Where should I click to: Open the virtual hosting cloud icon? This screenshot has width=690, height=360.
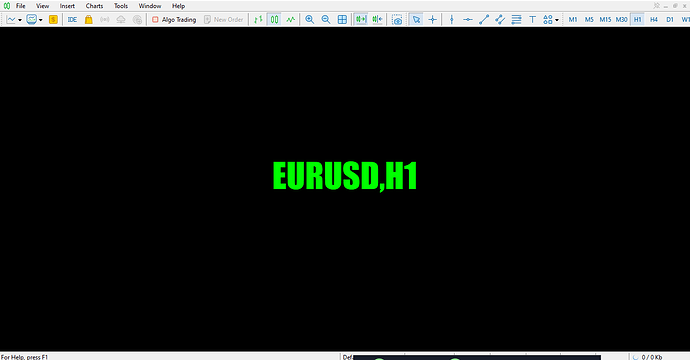(121, 19)
